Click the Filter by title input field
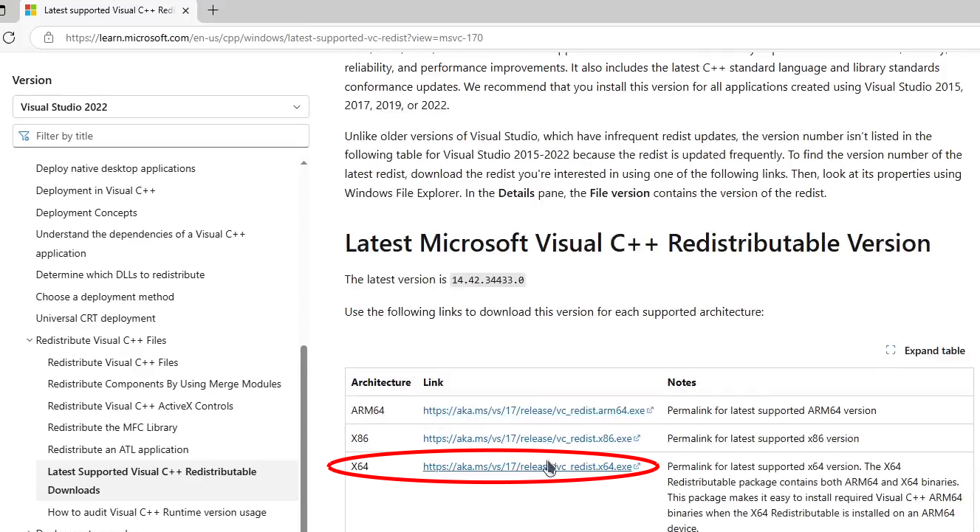 [161, 136]
